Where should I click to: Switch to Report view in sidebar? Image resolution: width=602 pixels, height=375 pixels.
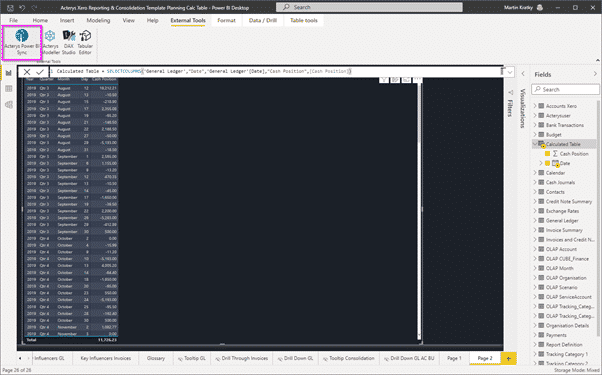8,73
